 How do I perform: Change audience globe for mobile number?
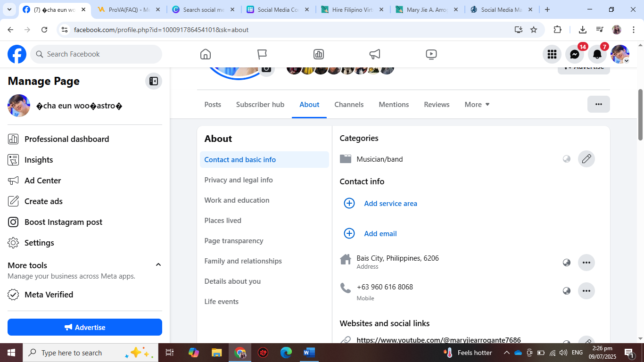[567, 291]
